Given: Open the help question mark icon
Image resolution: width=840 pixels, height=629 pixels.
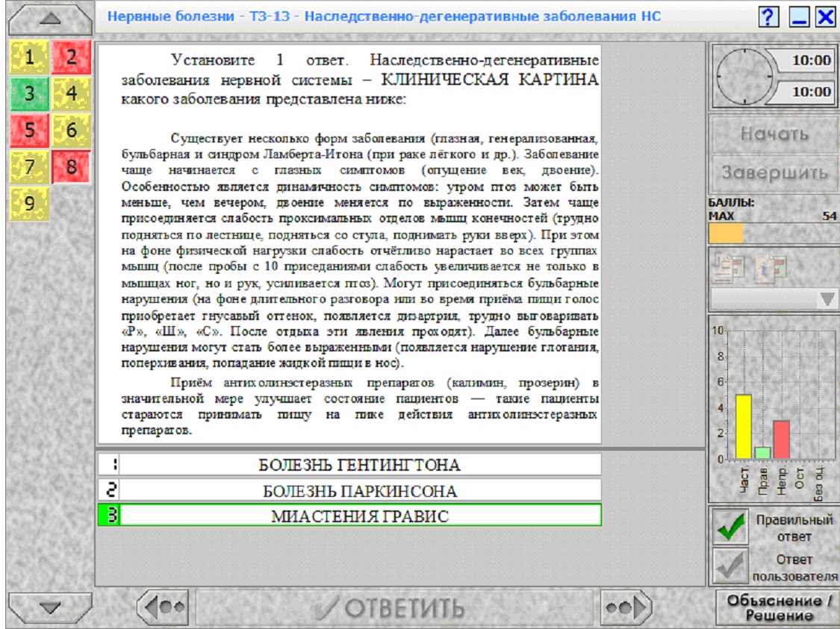Looking at the screenshot, I should (x=768, y=17).
